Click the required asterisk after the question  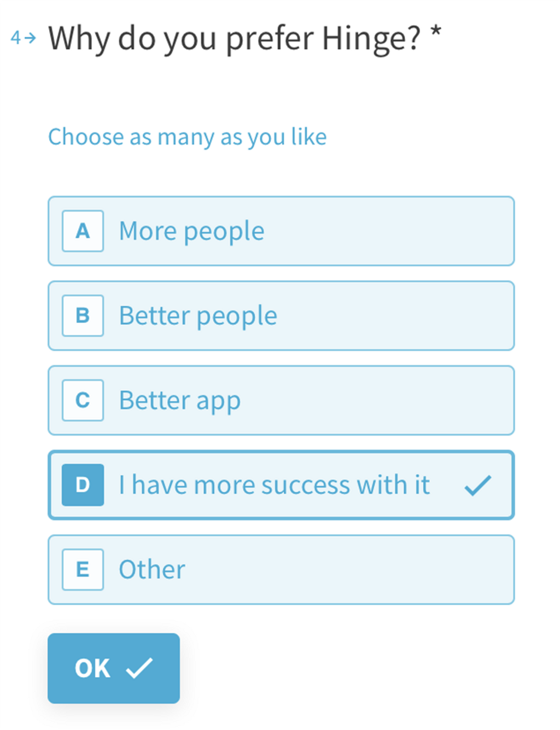pyautogui.click(x=435, y=32)
